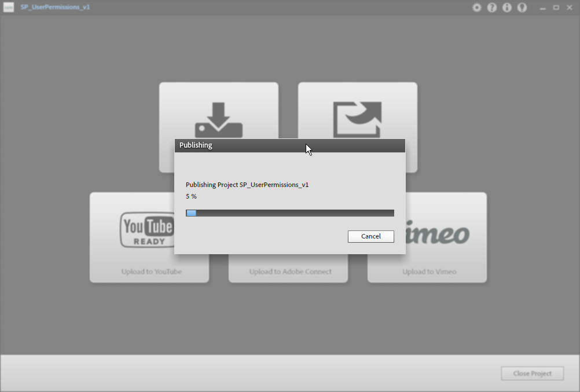Close the application window
Viewport: 580px width, 392px height.
(x=570, y=8)
